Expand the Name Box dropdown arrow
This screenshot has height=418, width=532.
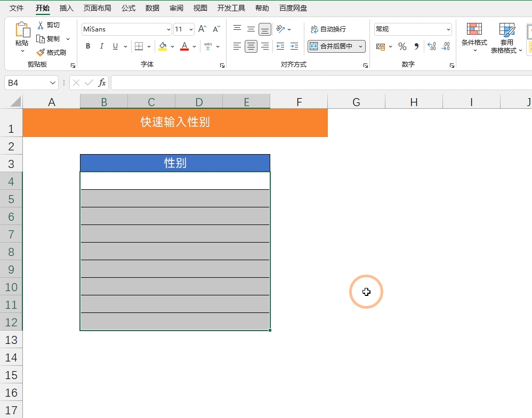[53, 83]
